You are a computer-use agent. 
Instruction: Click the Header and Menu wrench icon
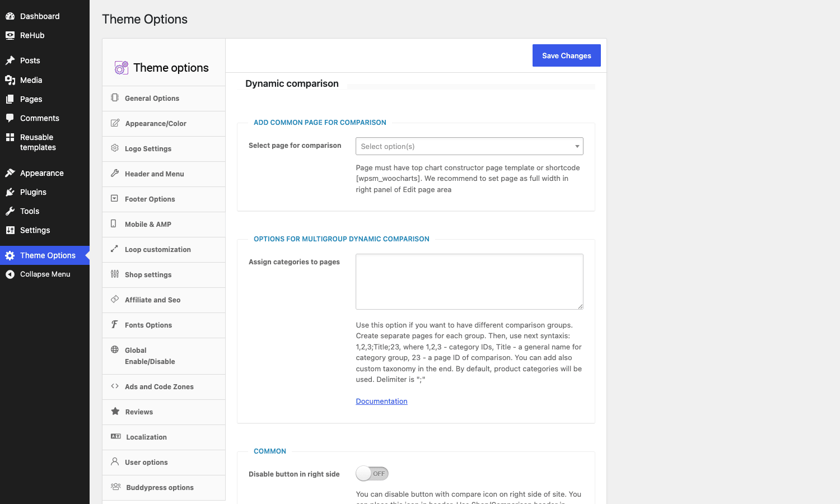point(115,173)
